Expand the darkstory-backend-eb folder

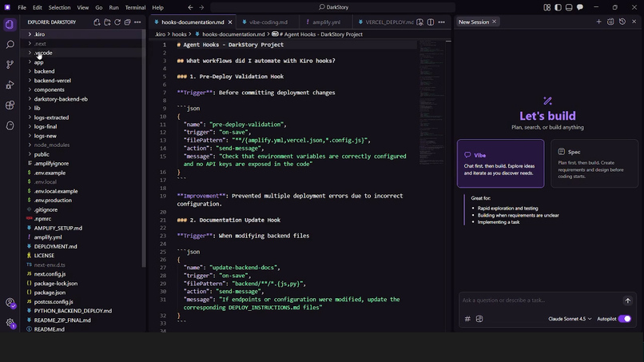82,99
